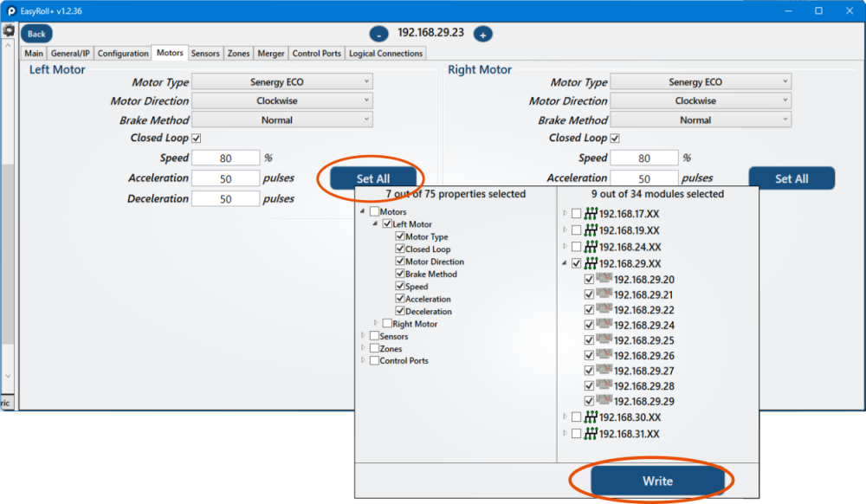
Task: Click Set All for the Right Motor
Action: 792,178
